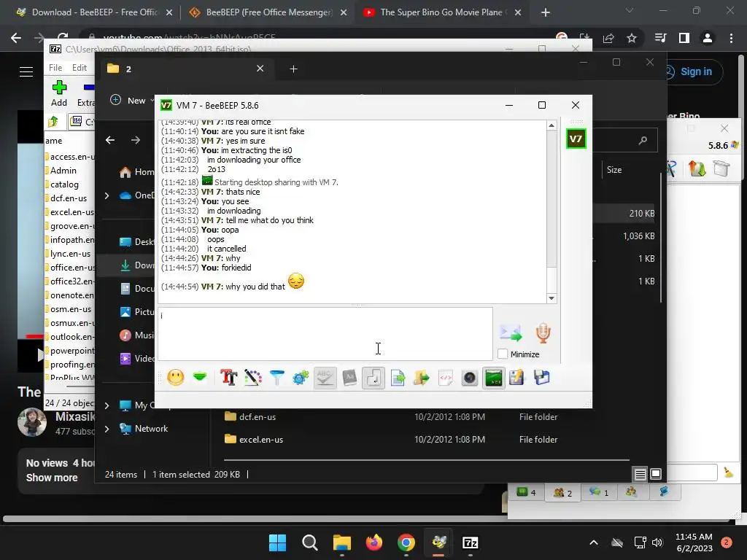Click Show more under video description
The width and height of the screenshot is (747, 560).
(x=52, y=478)
